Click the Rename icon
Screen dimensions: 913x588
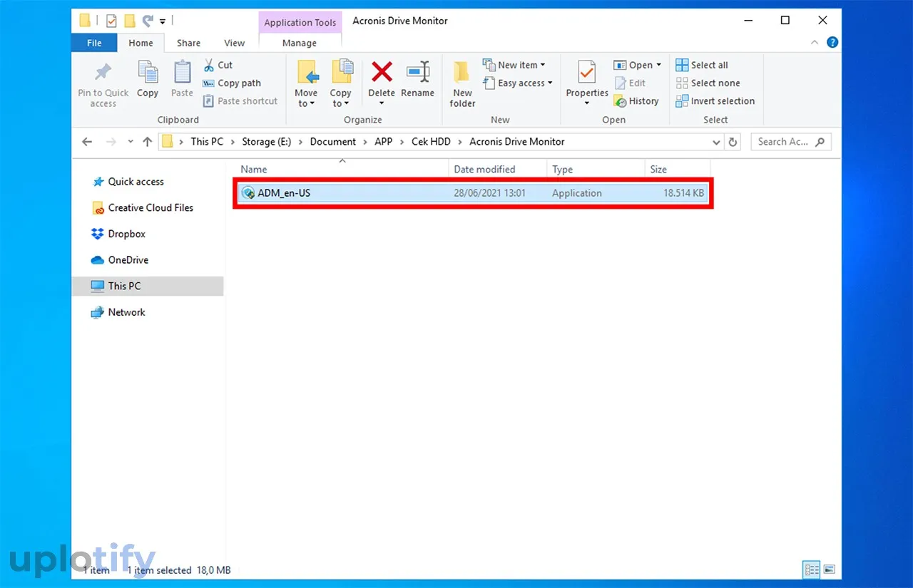[x=418, y=71]
